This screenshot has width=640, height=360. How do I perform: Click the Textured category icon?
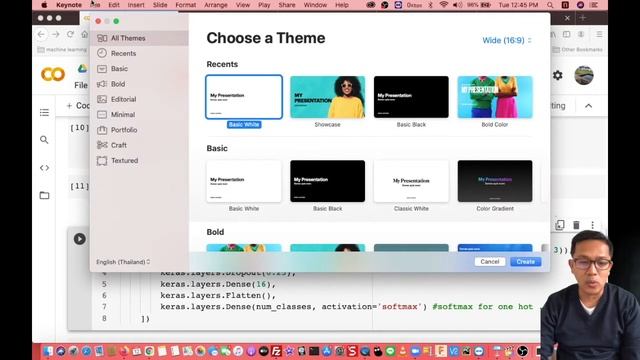(x=102, y=160)
